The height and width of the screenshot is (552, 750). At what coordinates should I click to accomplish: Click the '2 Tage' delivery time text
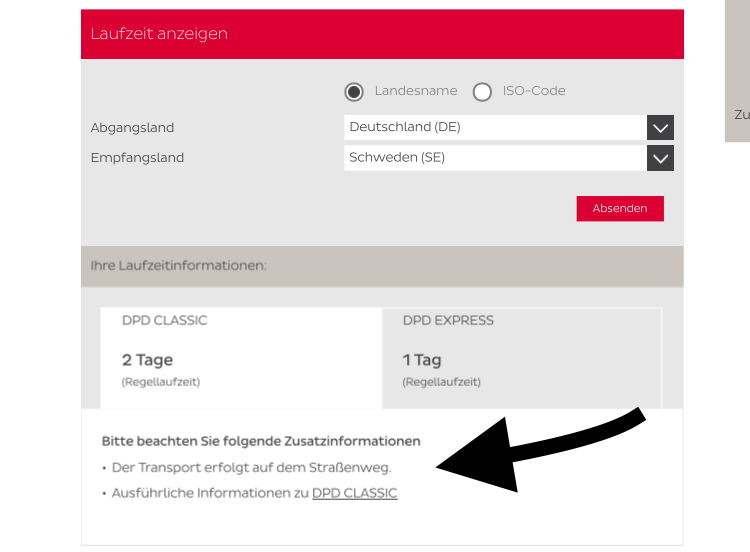147,360
